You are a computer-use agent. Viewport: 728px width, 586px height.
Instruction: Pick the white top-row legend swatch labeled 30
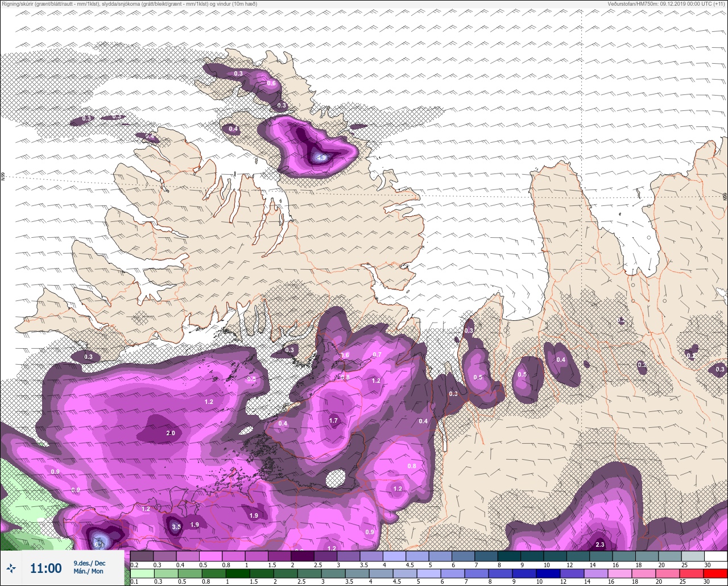[715, 556]
